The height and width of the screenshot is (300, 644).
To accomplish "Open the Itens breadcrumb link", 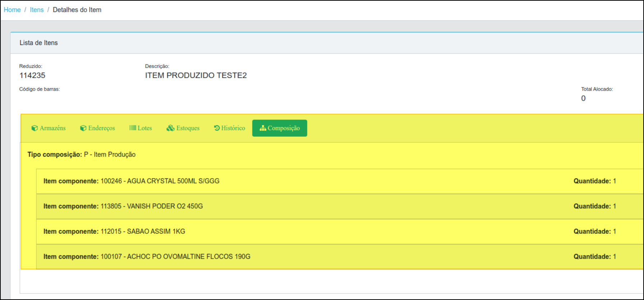I will (x=37, y=10).
